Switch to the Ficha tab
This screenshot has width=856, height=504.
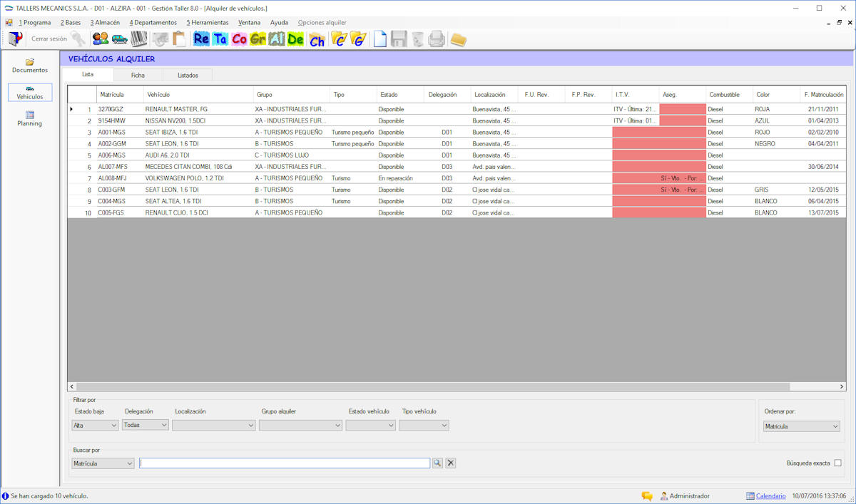tap(138, 75)
